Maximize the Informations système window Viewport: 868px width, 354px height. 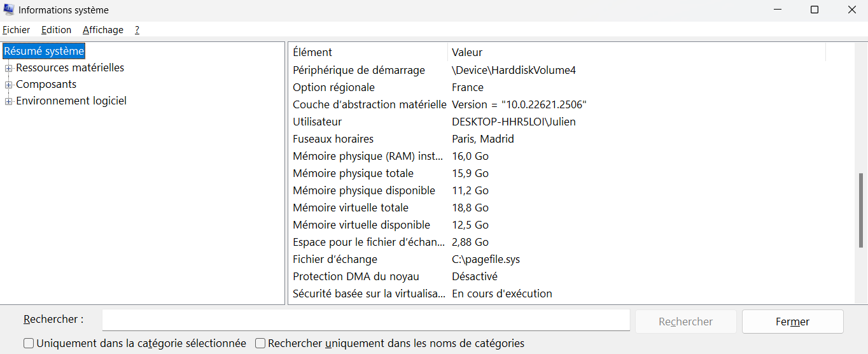[x=815, y=10]
